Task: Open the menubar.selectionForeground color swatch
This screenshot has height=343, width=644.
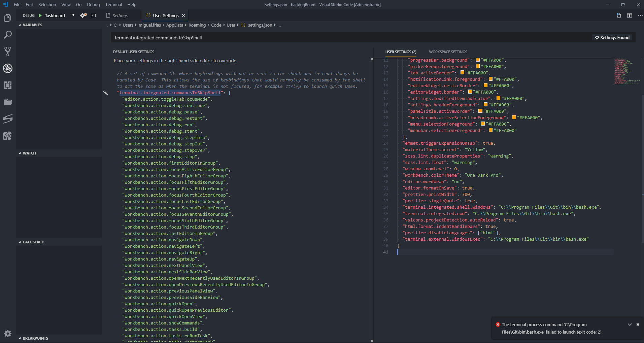Action: coord(490,130)
